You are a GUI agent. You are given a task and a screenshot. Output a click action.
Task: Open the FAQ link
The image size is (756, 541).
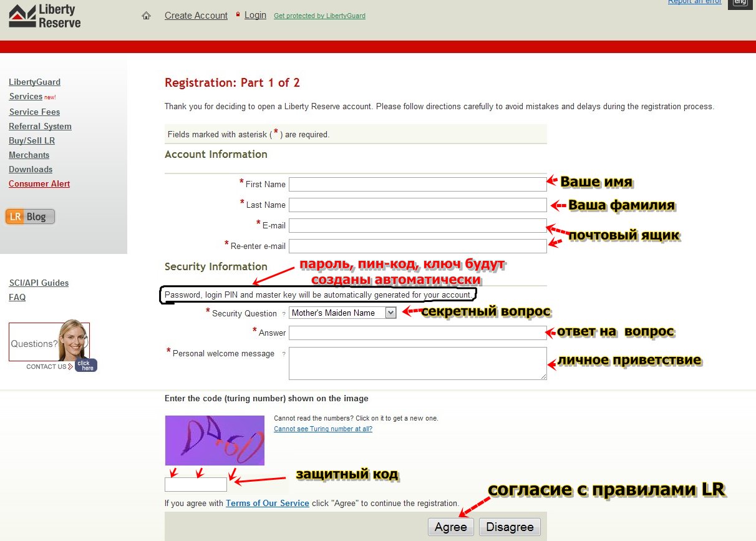point(17,297)
